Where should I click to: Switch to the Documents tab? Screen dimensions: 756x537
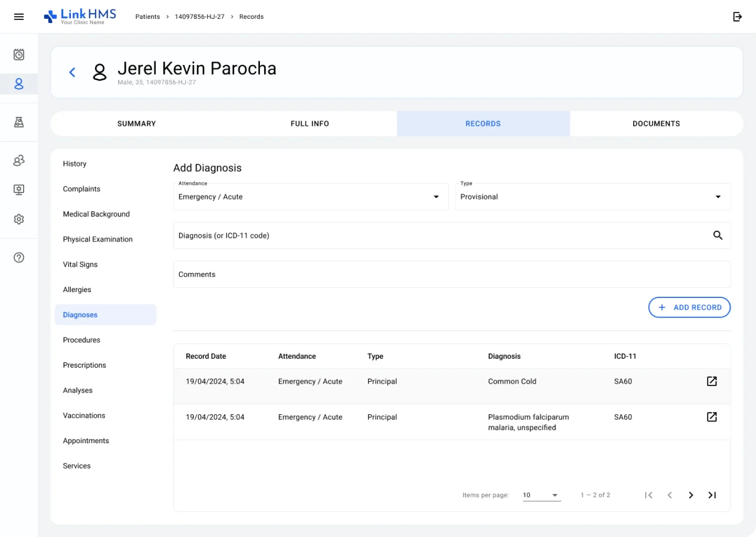[x=656, y=123]
